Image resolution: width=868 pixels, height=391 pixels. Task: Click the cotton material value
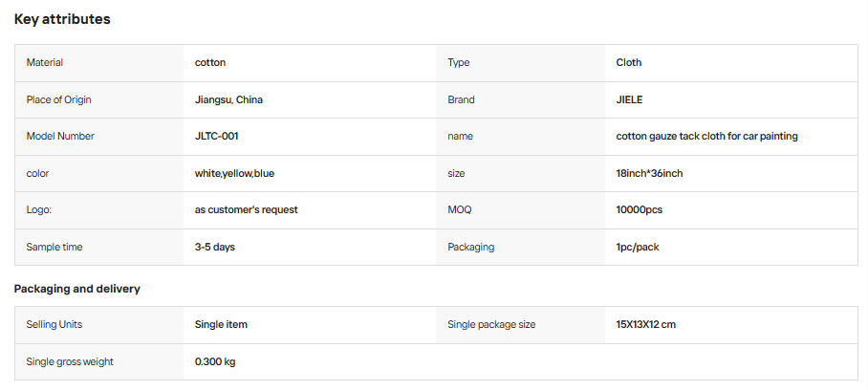tap(209, 62)
